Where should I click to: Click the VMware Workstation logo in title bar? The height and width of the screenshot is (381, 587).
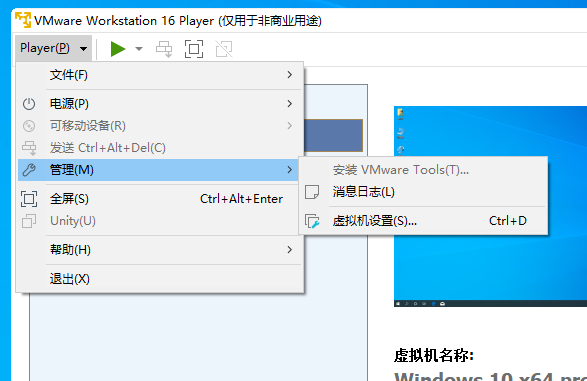pos(23,20)
